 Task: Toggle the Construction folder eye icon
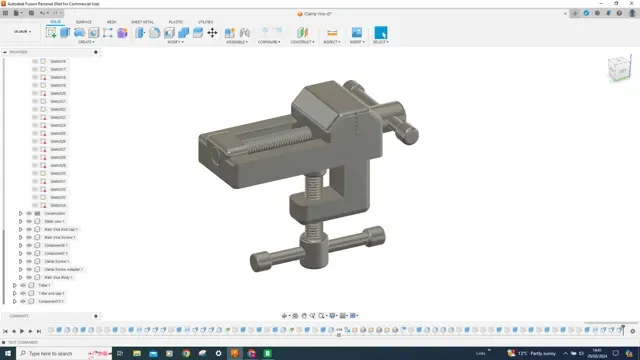pos(29,213)
